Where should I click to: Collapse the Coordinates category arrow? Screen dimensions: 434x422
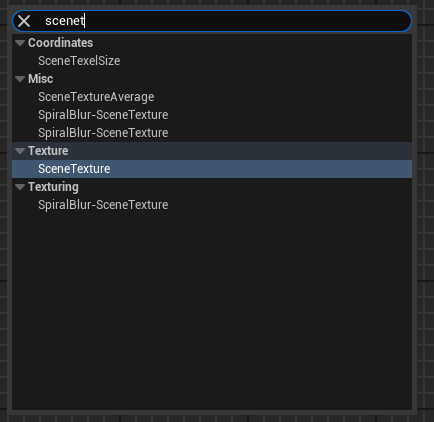point(20,43)
